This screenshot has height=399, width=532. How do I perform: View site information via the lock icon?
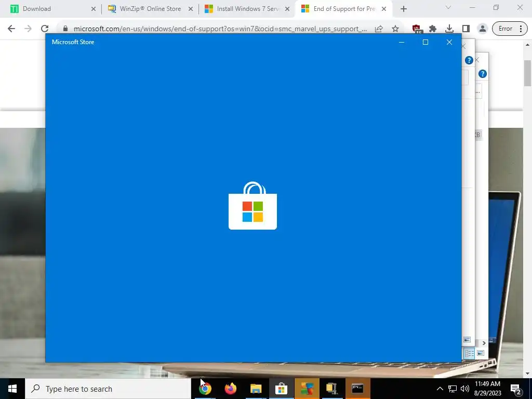point(65,29)
